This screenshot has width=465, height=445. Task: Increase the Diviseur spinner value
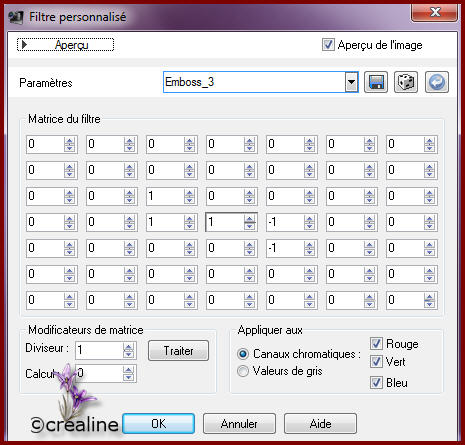(128, 347)
